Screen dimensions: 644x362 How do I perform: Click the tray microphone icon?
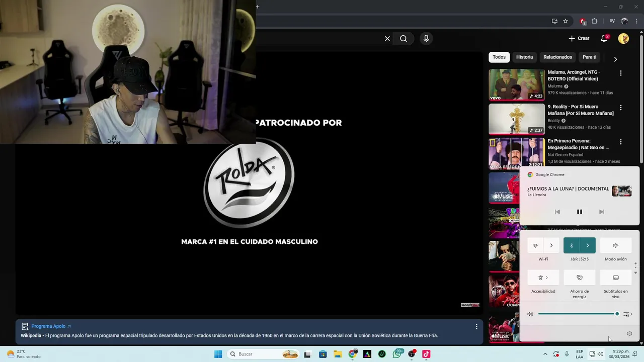click(567, 354)
